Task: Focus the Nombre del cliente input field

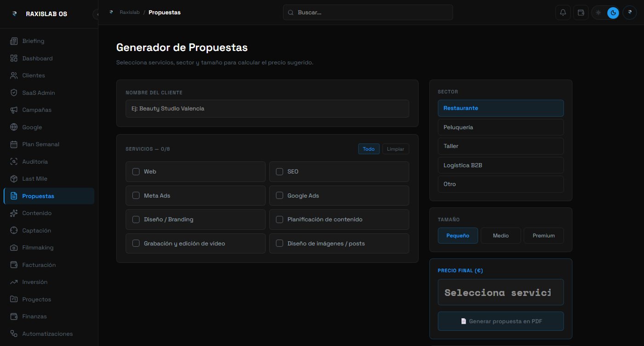Action: [267, 108]
